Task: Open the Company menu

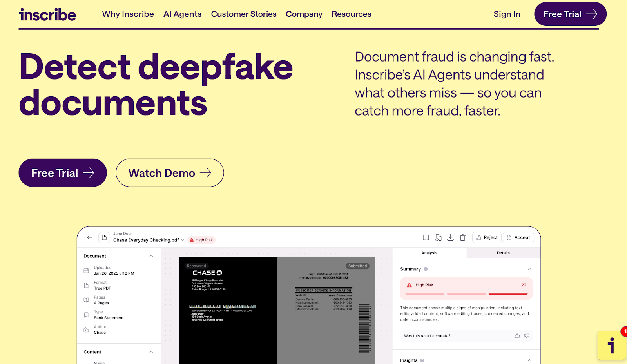Action: point(304,14)
